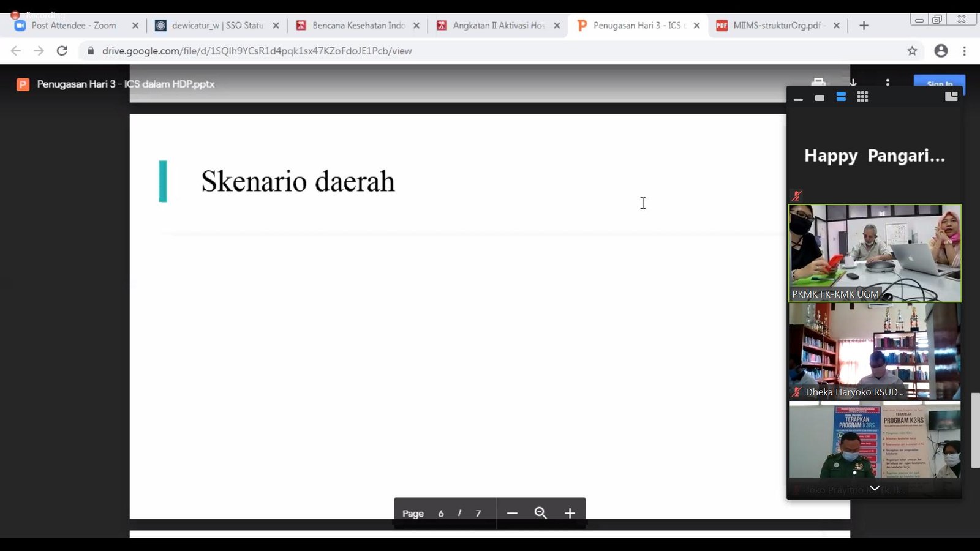Open Drive's three-dot more actions menu
Image resolution: width=980 pixels, height=551 pixels.
[x=888, y=82]
